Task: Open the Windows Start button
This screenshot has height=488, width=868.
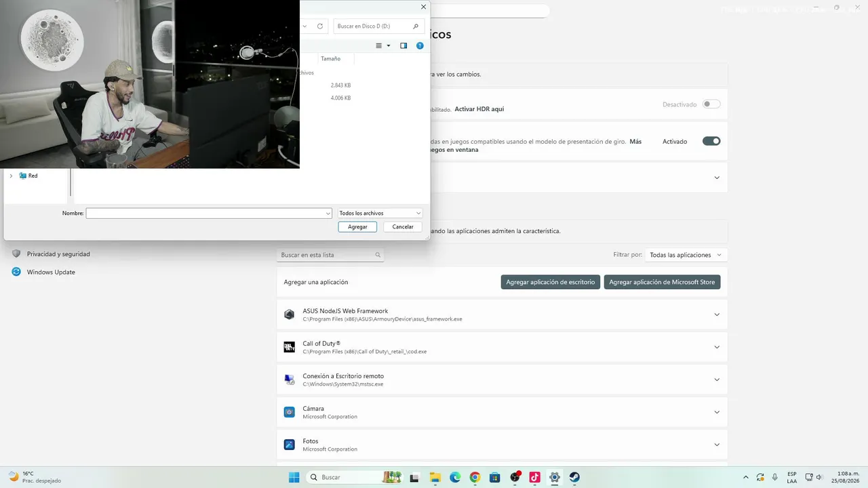Action: click(294, 477)
